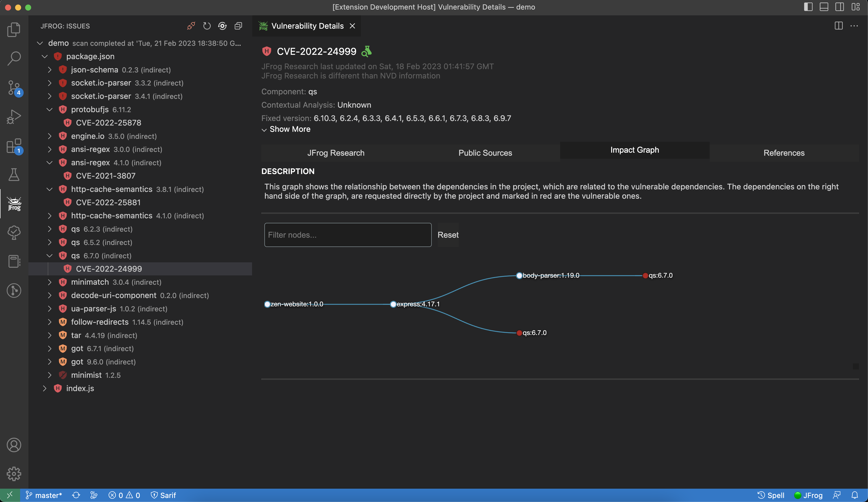Click the master branch in status bar
This screenshot has width=868, height=502.
tap(44, 495)
